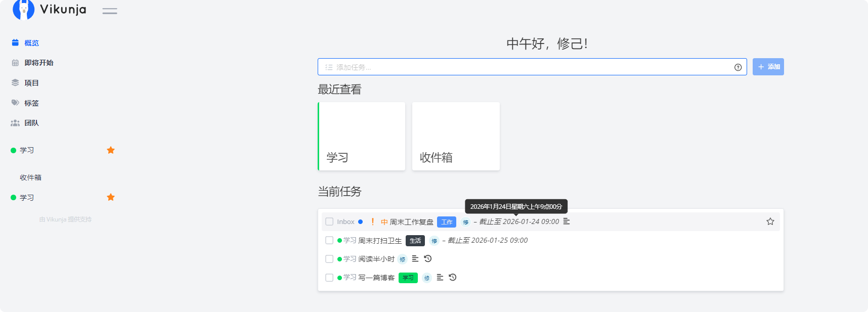Open 项目 in the sidebar navigation
Screen dimensions: 868x312
click(31, 83)
